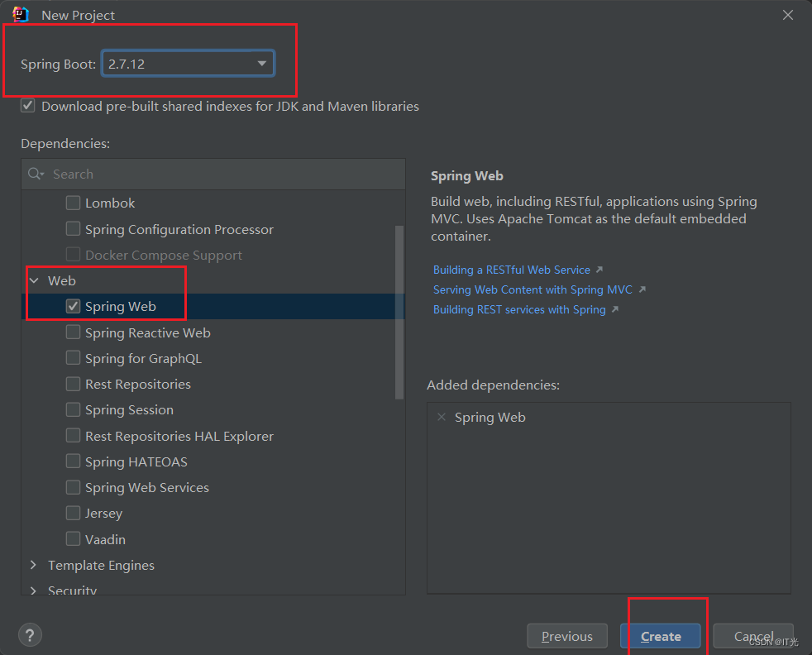
Task: Expand the Template Engines category
Action: coord(34,565)
